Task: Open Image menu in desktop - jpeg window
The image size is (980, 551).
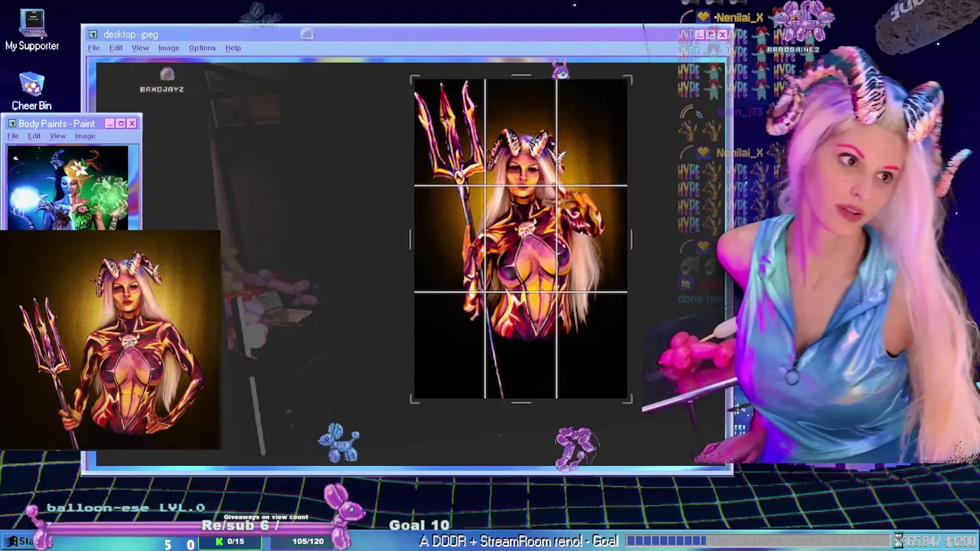Action: 168,48
